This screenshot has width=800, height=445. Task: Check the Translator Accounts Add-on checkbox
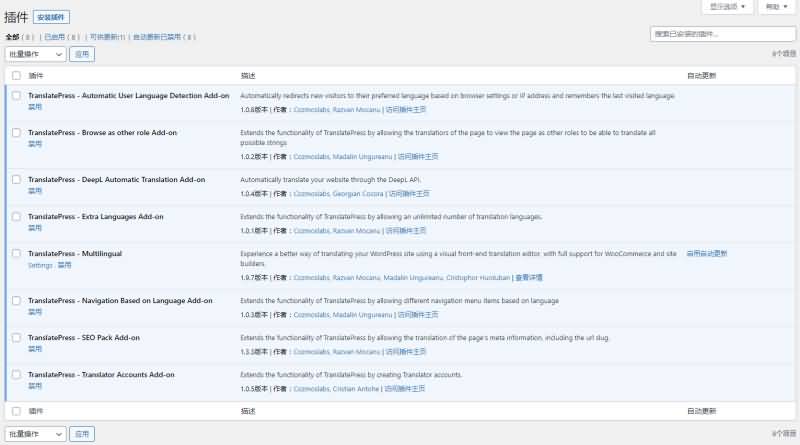[x=16, y=375]
